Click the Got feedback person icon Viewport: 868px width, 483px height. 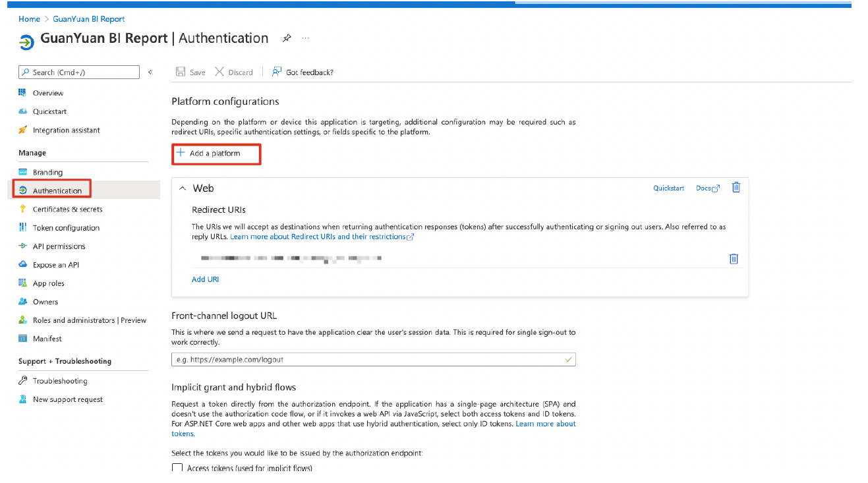277,72
